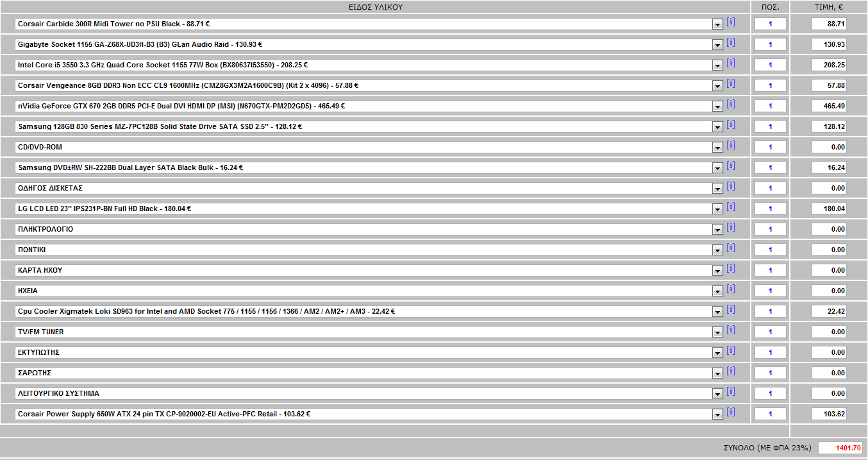The width and height of the screenshot is (868, 460).
Task: Open the TV/FM TUNER dropdown
Action: point(717,332)
